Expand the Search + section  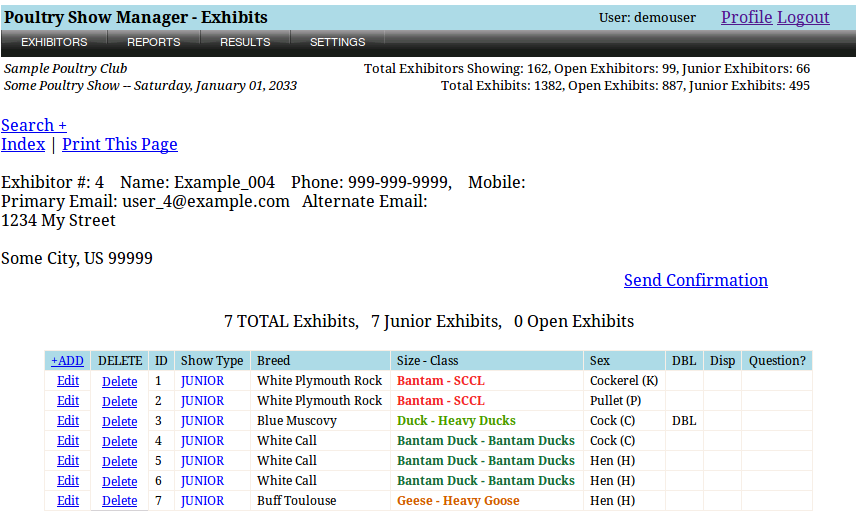pos(34,125)
